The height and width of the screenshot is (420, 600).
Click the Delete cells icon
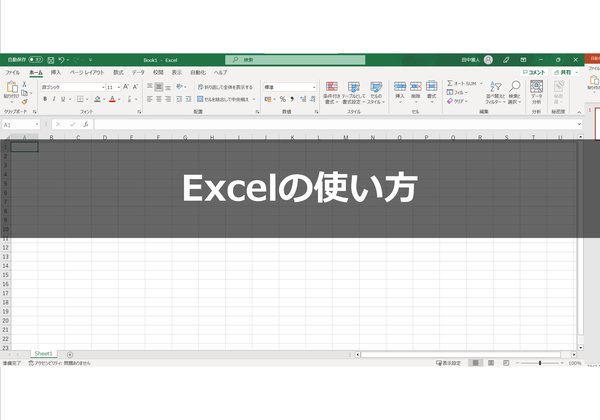tap(416, 86)
